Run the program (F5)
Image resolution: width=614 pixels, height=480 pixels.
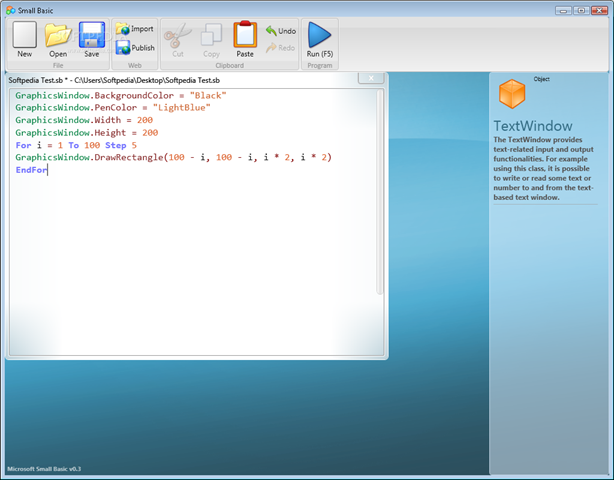tap(319, 40)
